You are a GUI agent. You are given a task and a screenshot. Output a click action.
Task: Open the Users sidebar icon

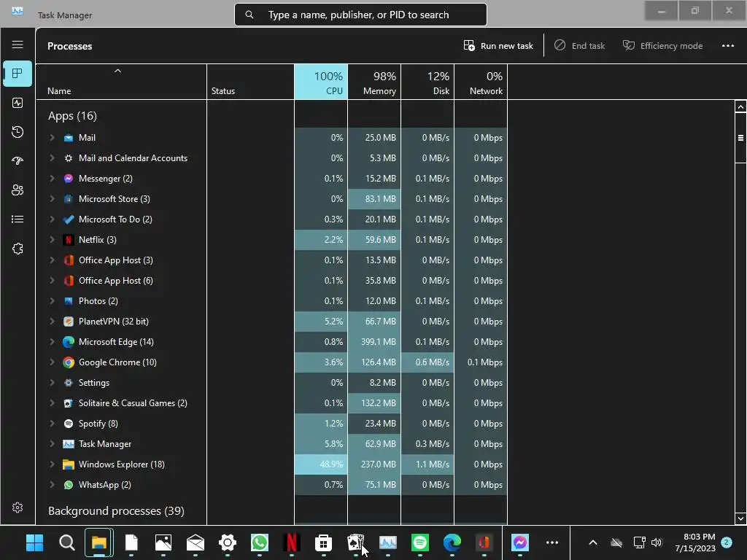(18, 190)
